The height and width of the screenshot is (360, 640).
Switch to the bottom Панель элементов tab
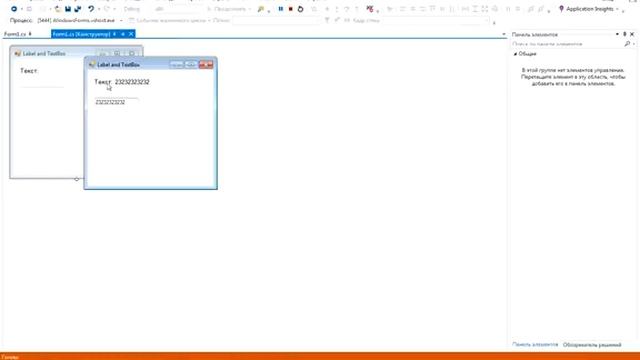coord(535,345)
